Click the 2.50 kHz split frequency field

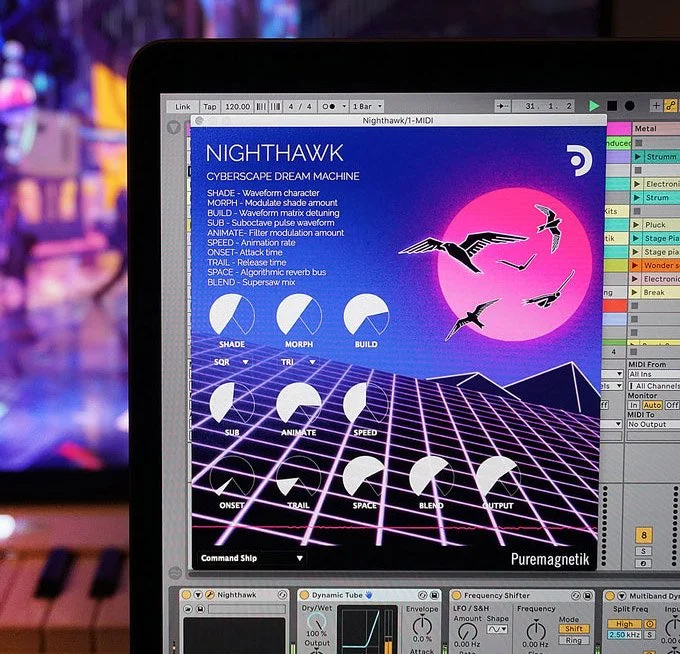click(624, 634)
